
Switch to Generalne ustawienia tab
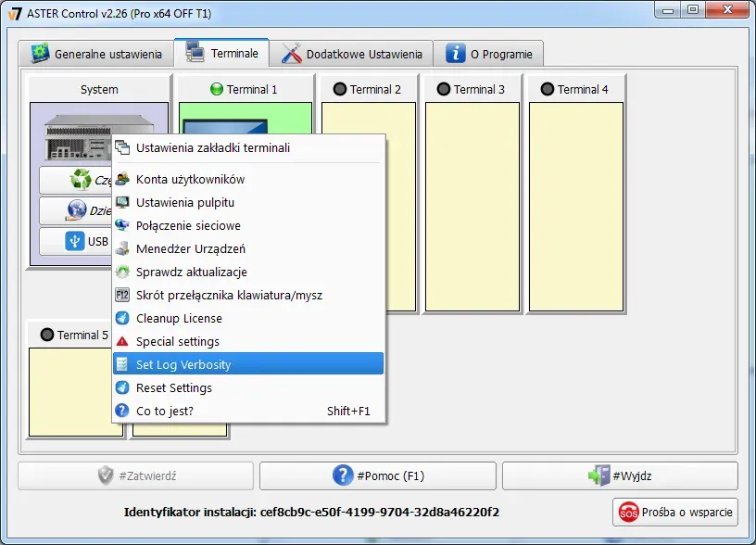pyautogui.click(x=97, y=54)
